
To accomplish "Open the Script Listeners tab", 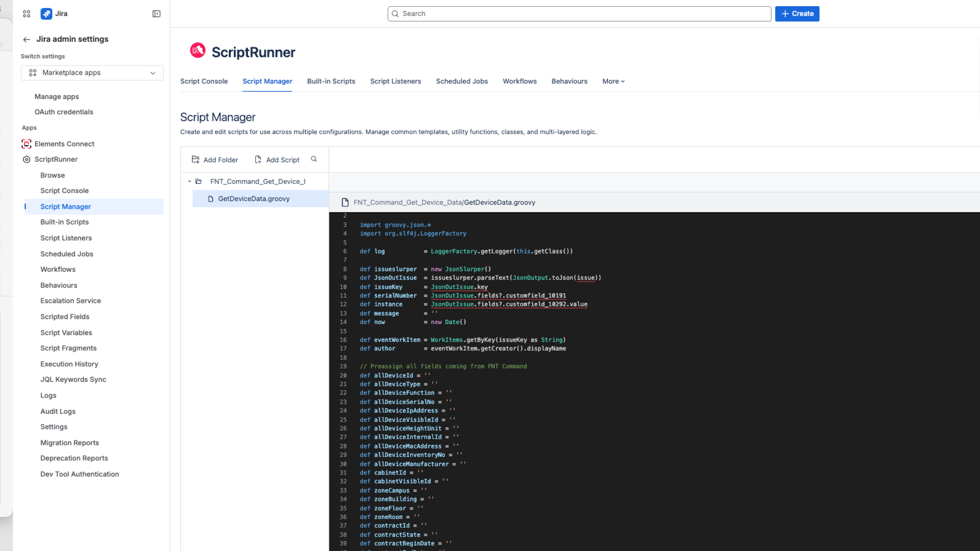I will pyautogui.click(x=396, y=81).
